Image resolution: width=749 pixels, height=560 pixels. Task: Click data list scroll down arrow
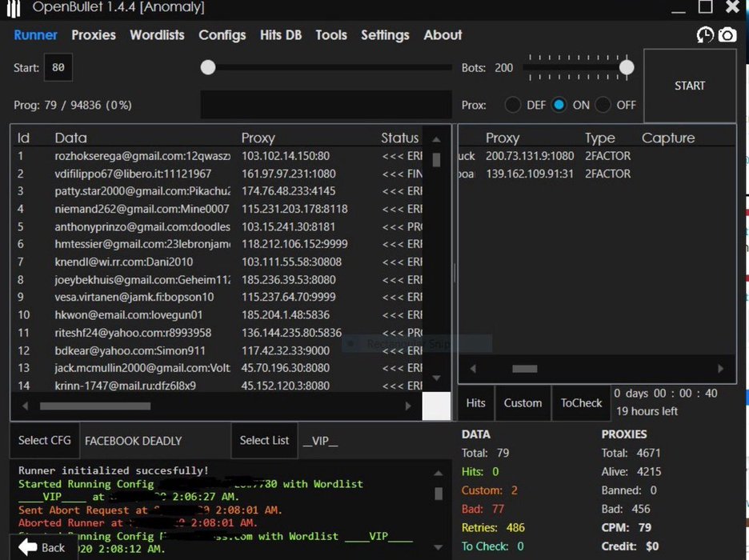(x=436, y=378)
